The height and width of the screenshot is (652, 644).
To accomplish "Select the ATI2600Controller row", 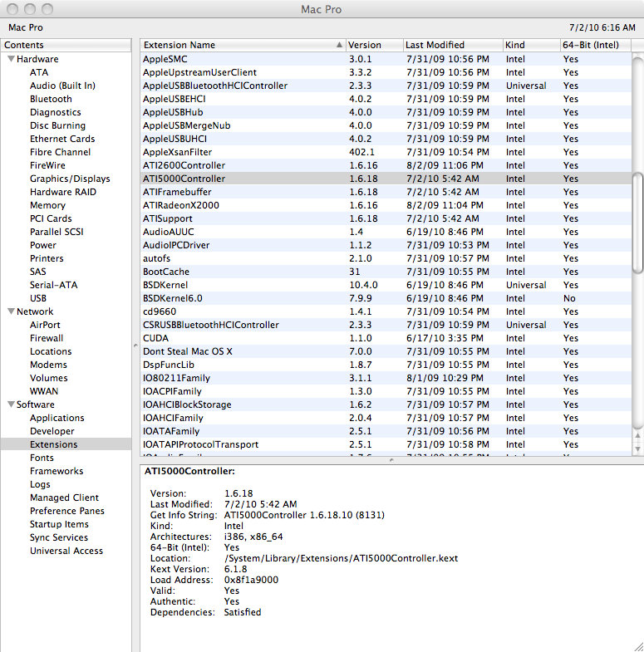I will tap(386, 165).
